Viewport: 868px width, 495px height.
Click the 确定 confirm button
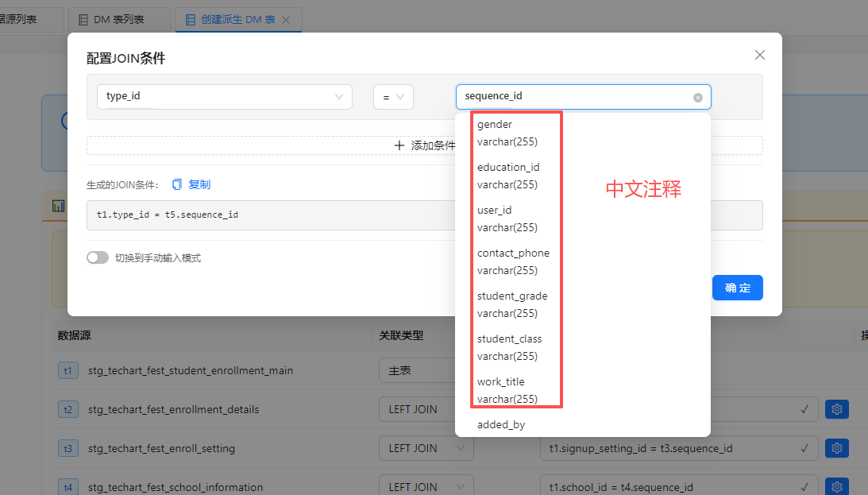[x=737, y=288]
